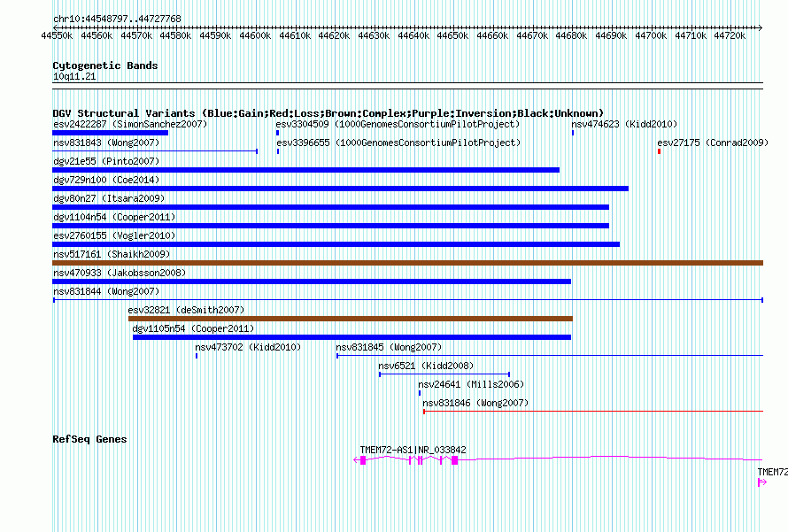Click the 44700k ruler tick label
788x532 pixels.
(x=651, y=35)
